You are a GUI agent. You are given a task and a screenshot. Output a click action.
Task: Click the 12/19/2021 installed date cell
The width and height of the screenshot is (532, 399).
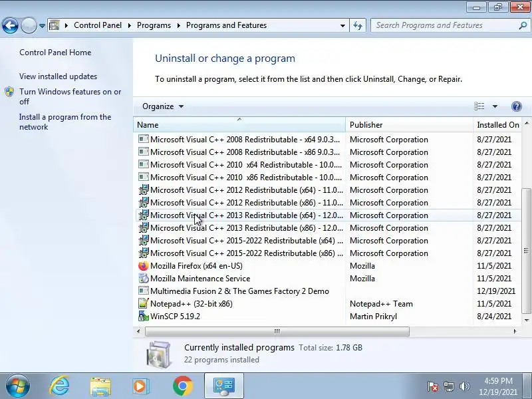click(x=496, y=291)
